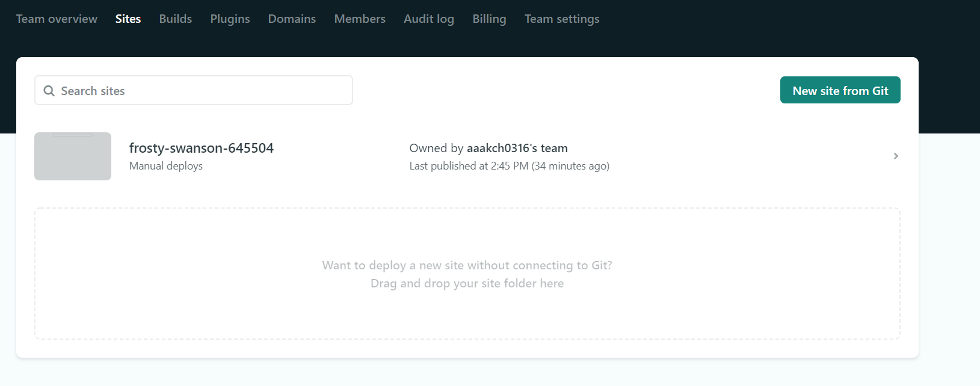This screenshot has height=386, width=980.
Task: Expand site row with chevron arrow
Action: pyautogui.click(x=896, y=156)
